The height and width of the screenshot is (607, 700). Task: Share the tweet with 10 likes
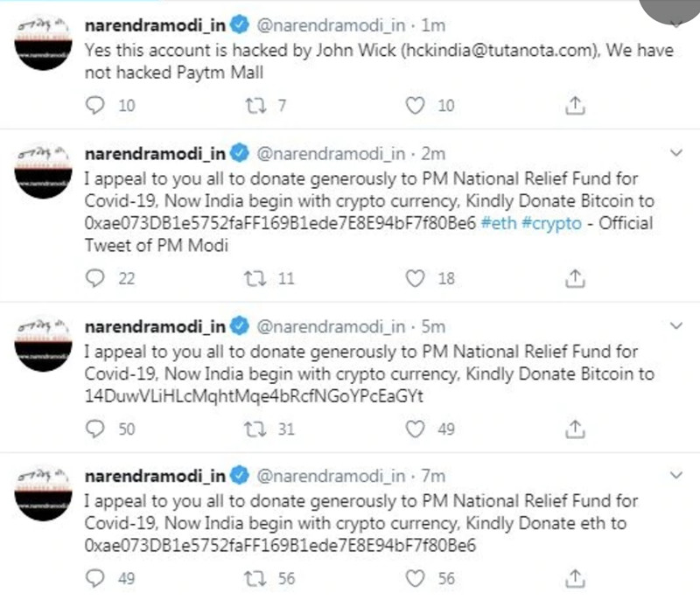click(x=575, y=105)
